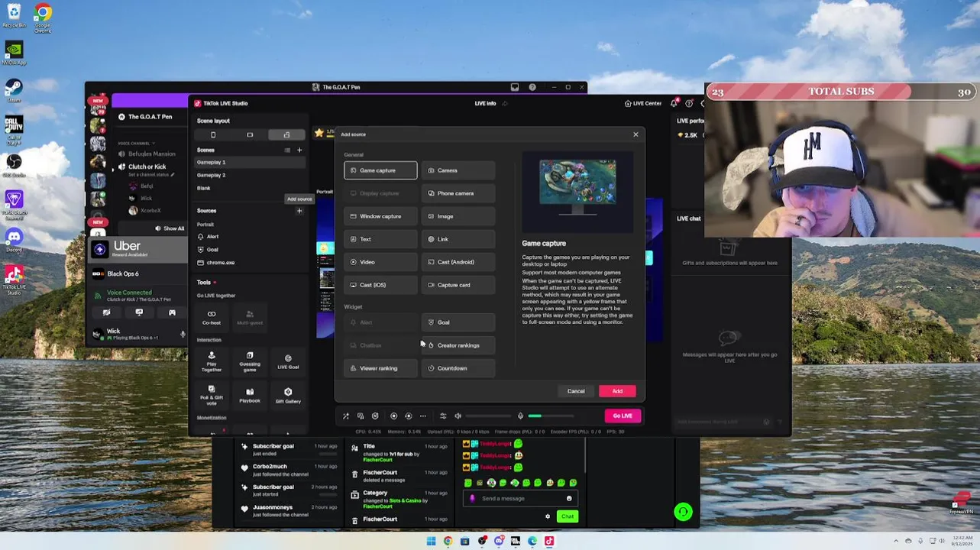The height and width of the screenshot is (550, 980).
Task: Open the audio mixer settings icon
Action: click(x=443, y=416)
